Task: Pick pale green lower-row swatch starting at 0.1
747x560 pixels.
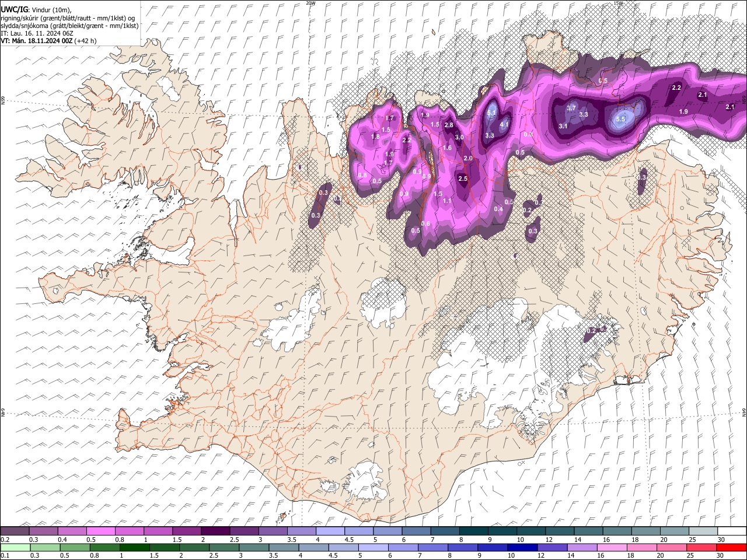Action: (x=15, y=547)
